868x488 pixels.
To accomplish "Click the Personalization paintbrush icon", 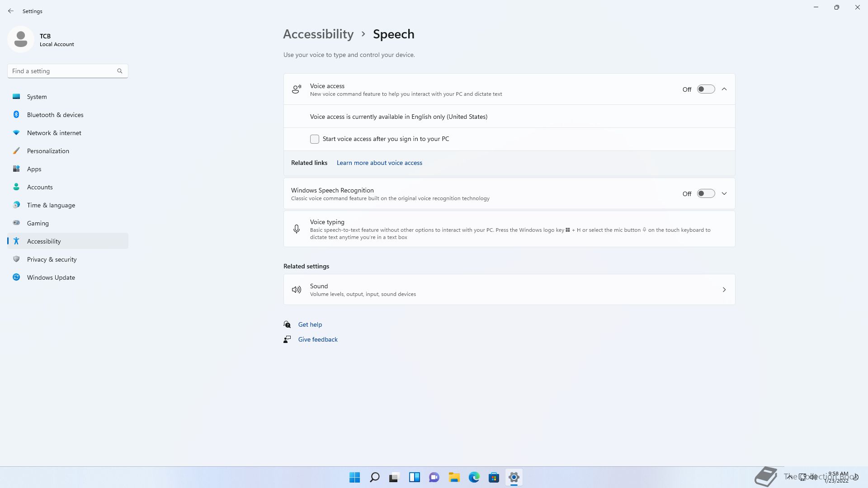I will click(x=16, y=151).
